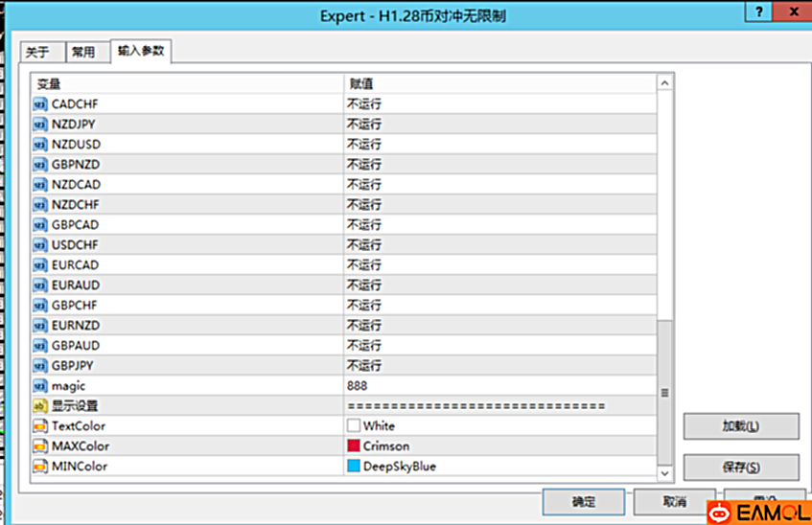This screenshot has width=812, height=525.
Task: Click the TextColor parameter icon
Action: click(40, 426)
